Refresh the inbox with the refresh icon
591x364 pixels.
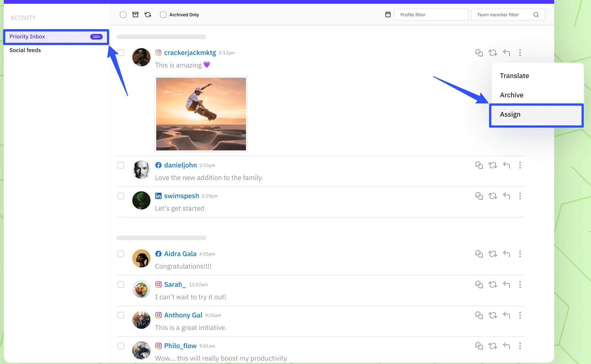[147, 14]
